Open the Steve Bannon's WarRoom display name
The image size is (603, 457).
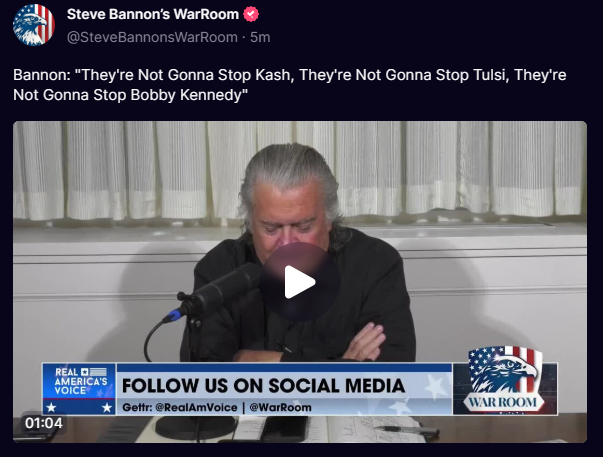(x=153, y=14)
